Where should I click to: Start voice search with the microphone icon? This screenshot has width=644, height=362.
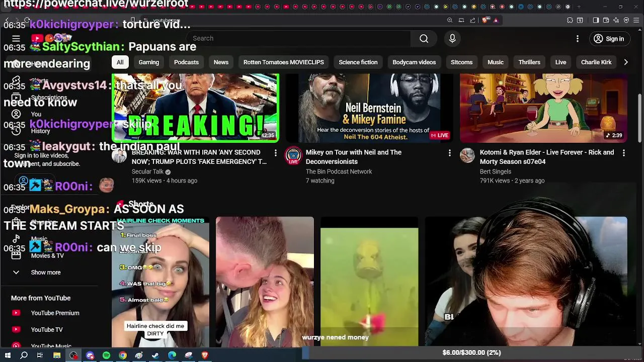[452, 39]
